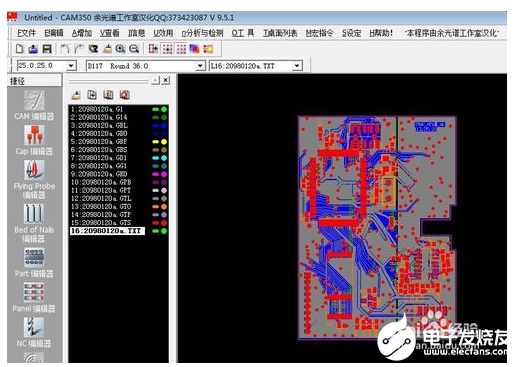Open the S Settings menu
The height and width of the screenshot is (367, 522).
tap(351, 33)
